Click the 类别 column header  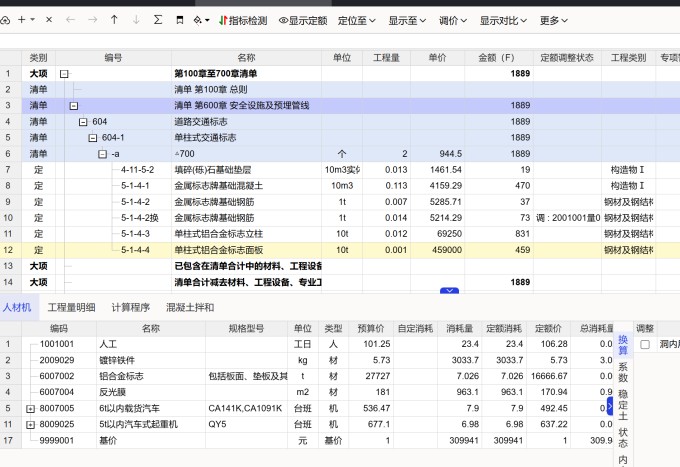[x=38, y=58]
